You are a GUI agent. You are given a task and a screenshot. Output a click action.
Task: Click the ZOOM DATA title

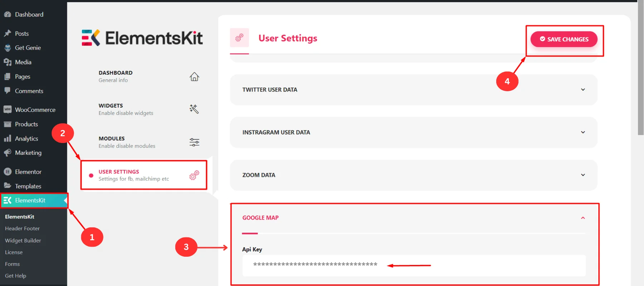point(259,175)
